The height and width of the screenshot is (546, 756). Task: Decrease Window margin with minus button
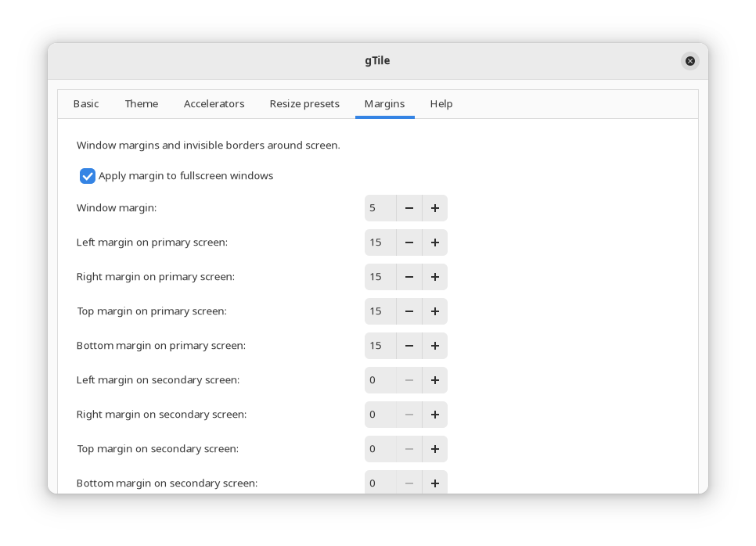coord(409,208)
